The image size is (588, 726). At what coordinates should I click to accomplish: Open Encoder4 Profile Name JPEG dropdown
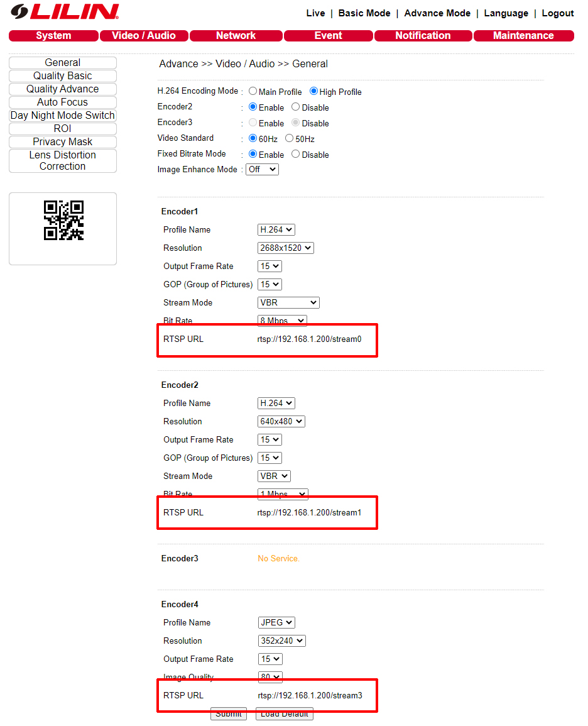276,623
